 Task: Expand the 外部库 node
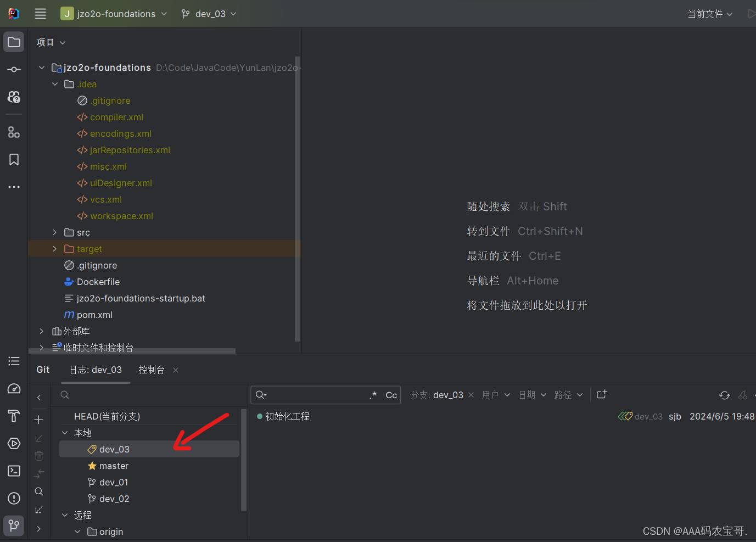[42, 331]
